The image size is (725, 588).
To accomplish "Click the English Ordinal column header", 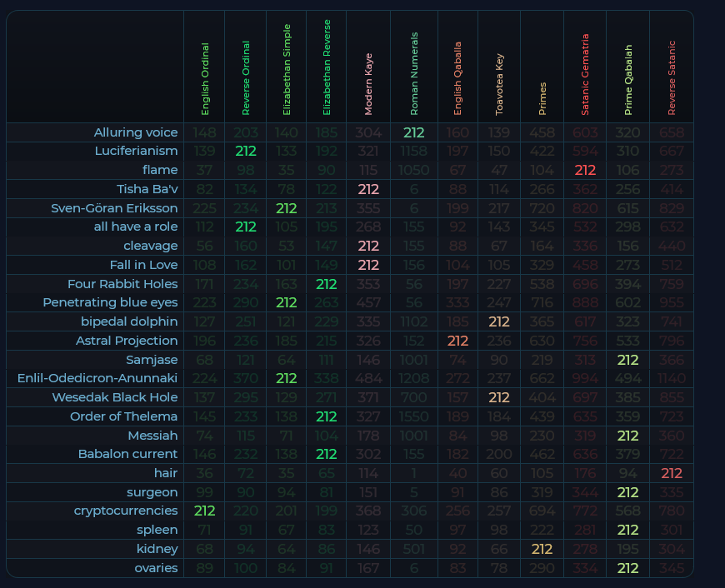I will (x=205, y=79).
